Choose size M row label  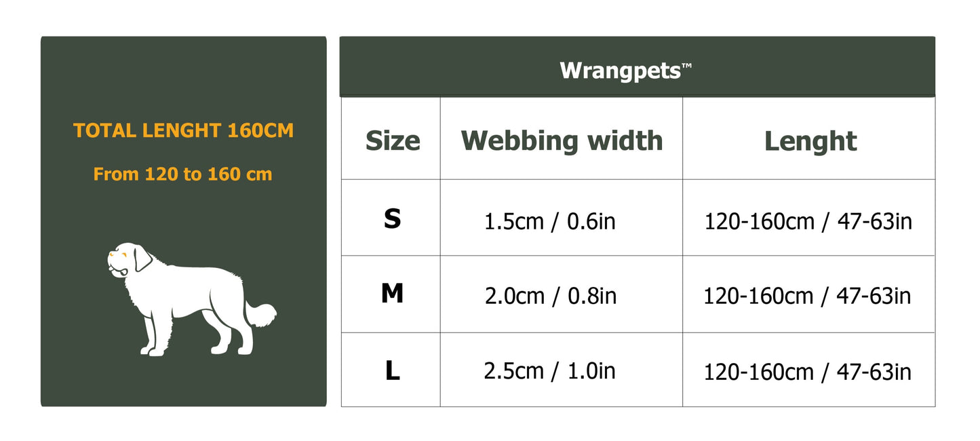tap(392, 294)
